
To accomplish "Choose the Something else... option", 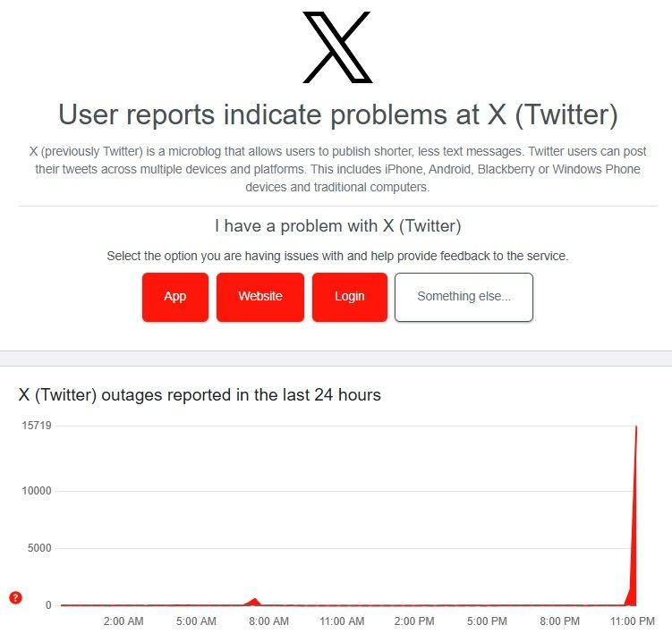I will tap(464, 297).
